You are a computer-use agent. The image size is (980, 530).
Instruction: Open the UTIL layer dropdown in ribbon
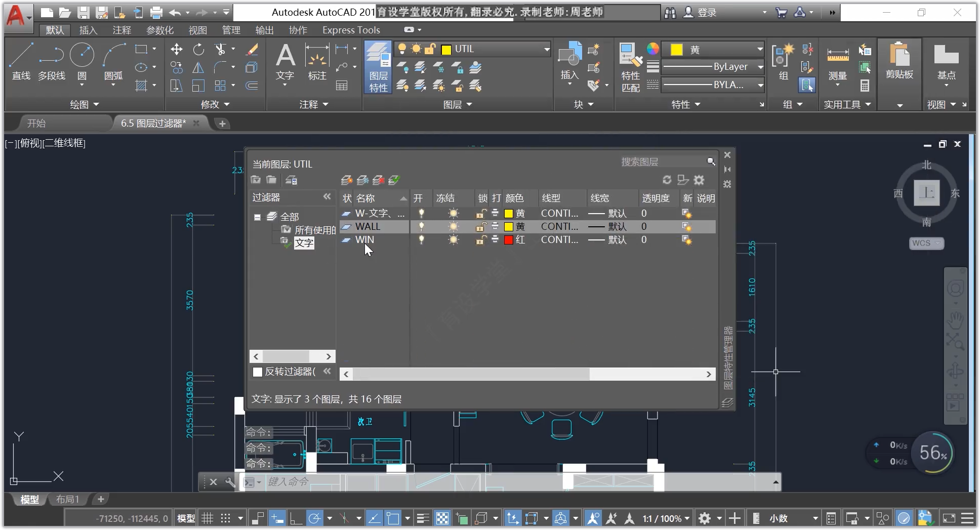(x=547, y=49)
